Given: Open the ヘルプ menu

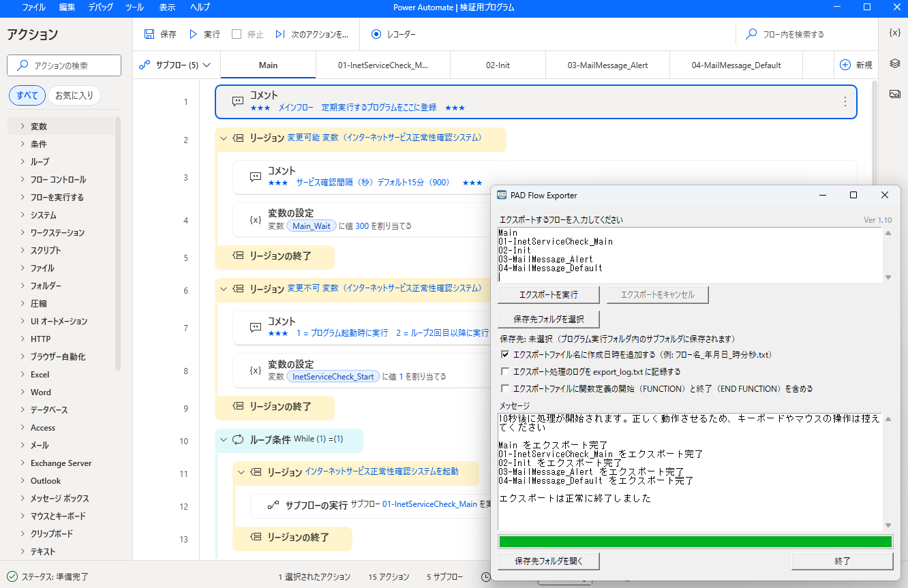Looking at the screenshot, I should 200,7.
